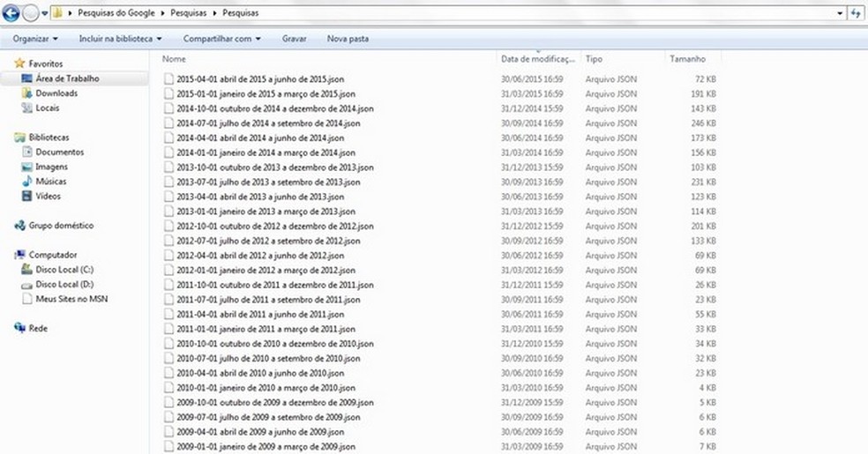Select 'Meus Sites no MSN' in sidebar
Image resolution: width=868 pixels, height=454 pixels.
[71, 299]
